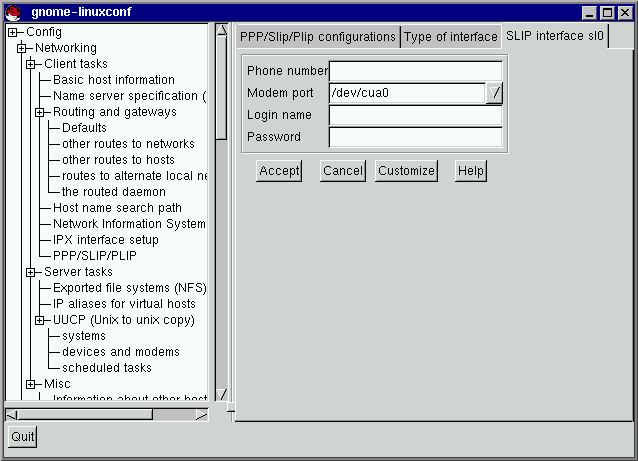Switch to Type of interface tab
The image size is (638, 461).
click(450, 37)
